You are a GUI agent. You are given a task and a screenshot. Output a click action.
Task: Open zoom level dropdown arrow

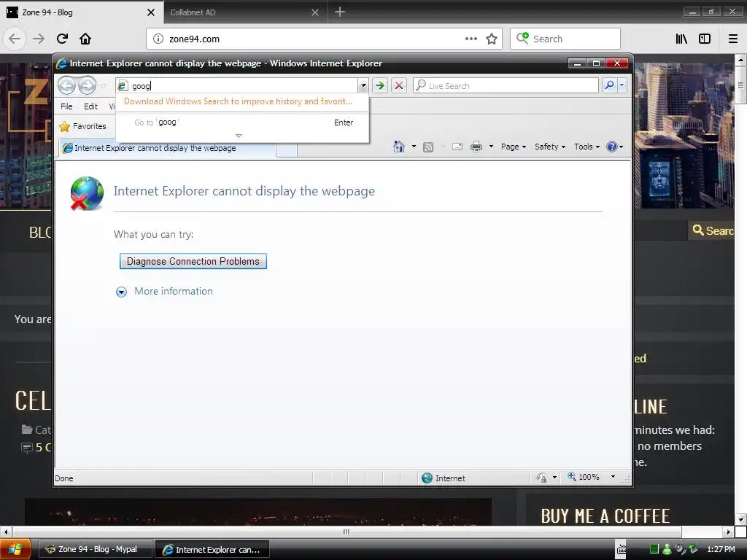613,477
